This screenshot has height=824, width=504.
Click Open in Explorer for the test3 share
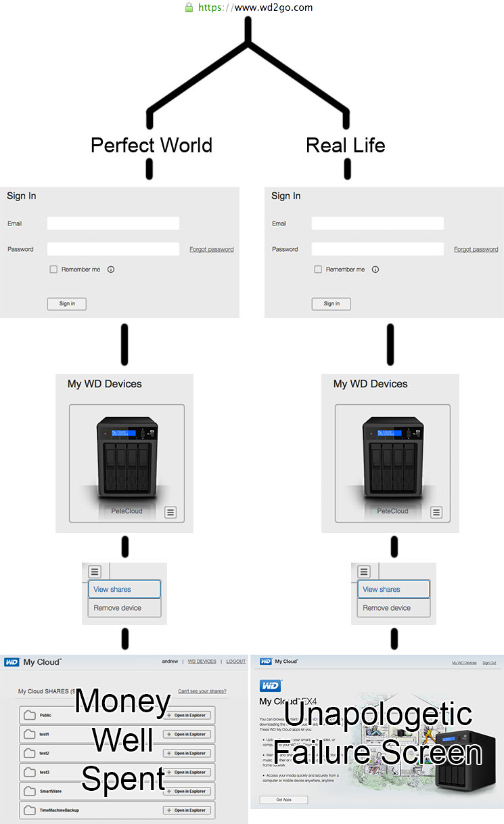pos(187,772)
